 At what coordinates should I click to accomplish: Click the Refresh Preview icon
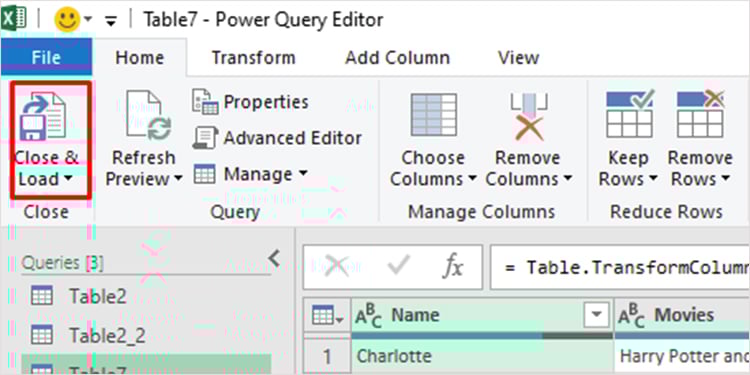[x=143, y=116]
